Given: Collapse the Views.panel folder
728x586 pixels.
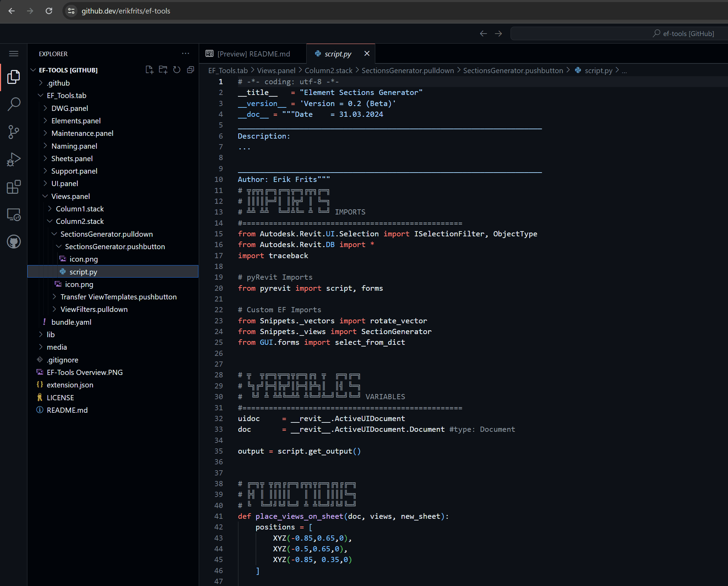Looking at the screenshot, I should coord(70,196).
